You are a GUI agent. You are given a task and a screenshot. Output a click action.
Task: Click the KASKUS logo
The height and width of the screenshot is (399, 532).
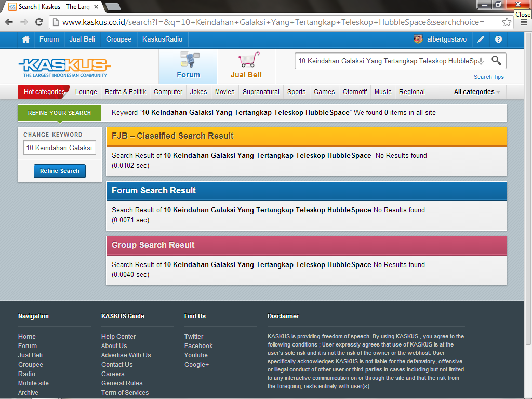(x=64, y=67)
